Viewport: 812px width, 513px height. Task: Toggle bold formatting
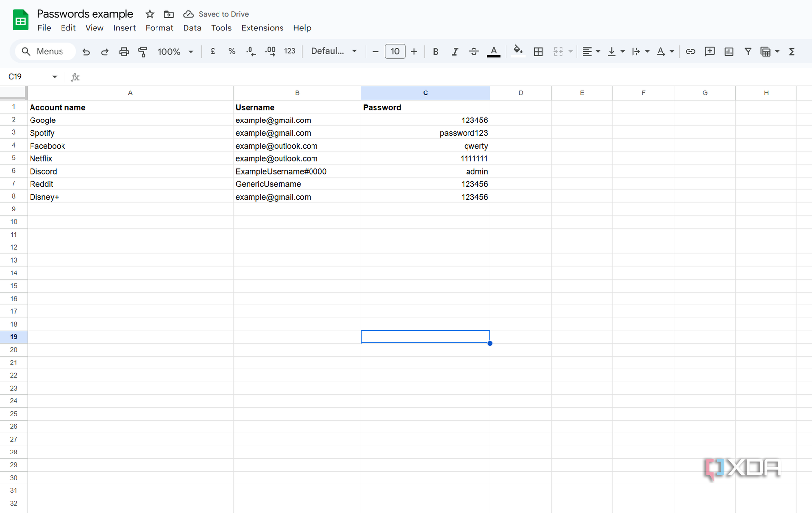(436, 51)
